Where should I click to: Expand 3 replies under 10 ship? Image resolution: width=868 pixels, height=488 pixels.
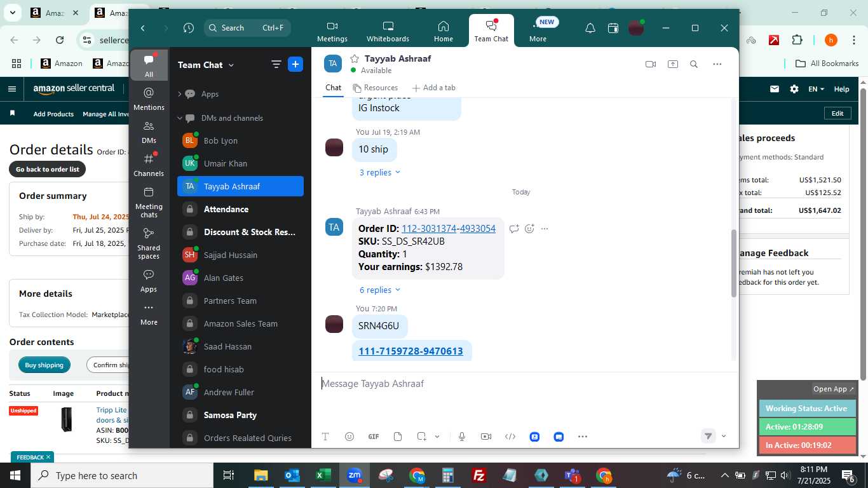point(380,172)
